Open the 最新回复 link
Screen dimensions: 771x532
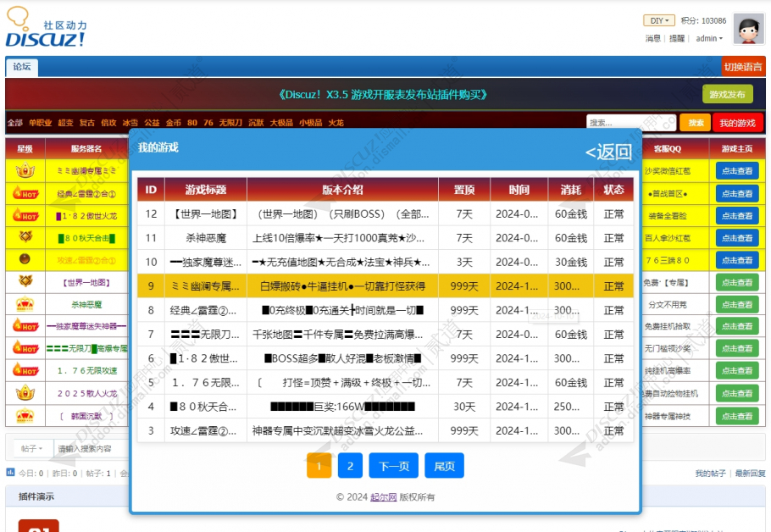tap(750, 473)
